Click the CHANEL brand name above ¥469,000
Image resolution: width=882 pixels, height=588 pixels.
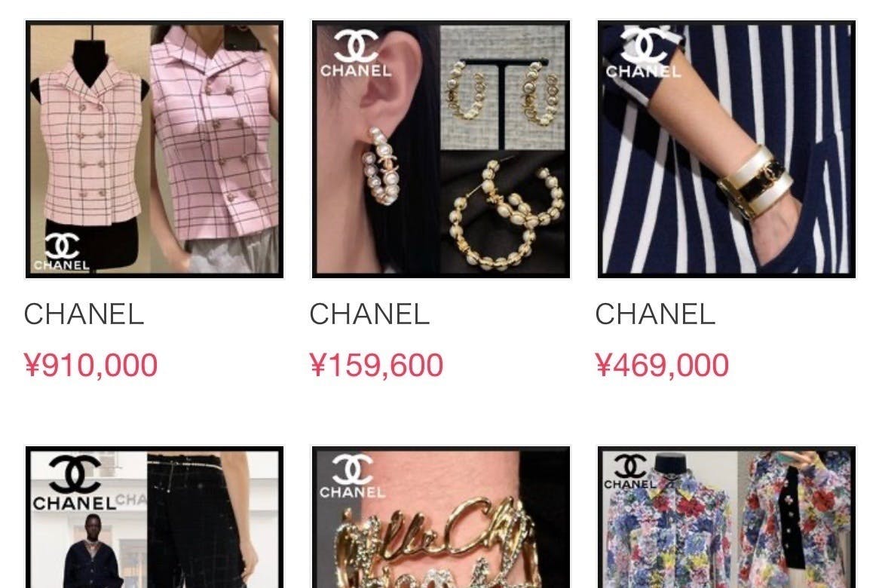[x=655, y=314]
